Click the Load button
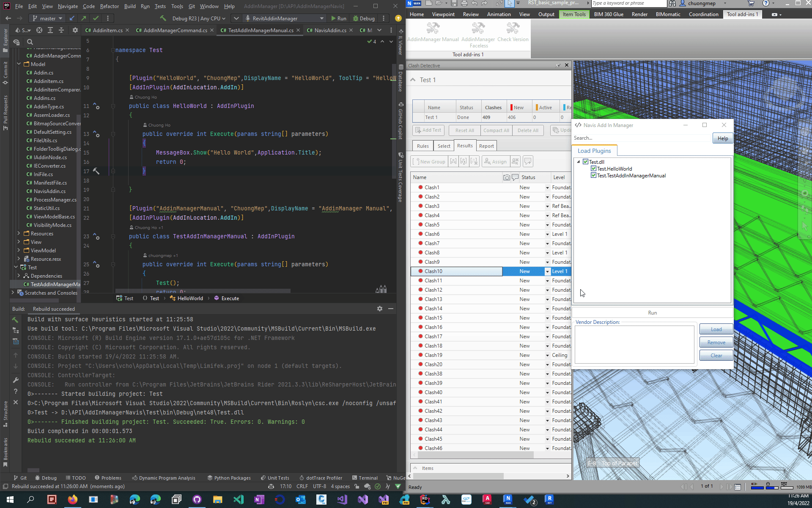 [716, 329]
